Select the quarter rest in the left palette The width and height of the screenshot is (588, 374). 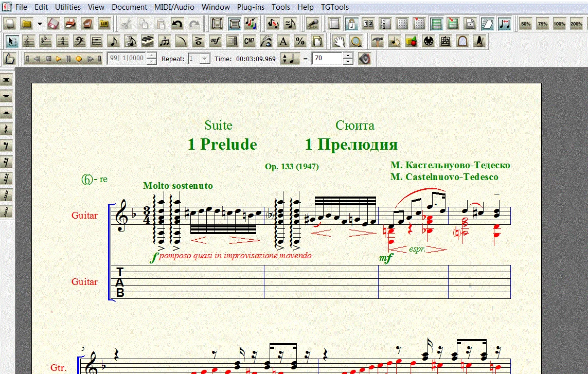point(6,129)
